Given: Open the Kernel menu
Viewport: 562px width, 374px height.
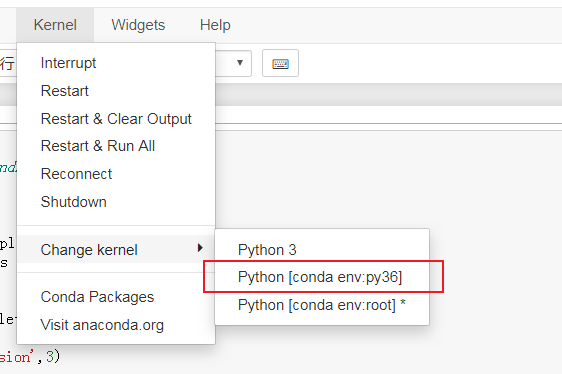Looking at the screenshot, I should (55, 25).
